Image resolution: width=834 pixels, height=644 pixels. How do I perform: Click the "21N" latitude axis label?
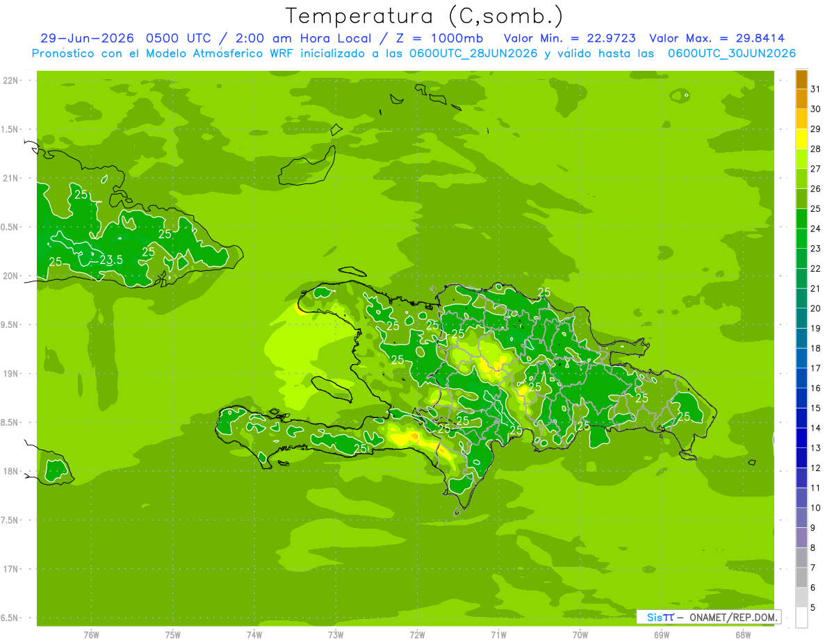[10, 179]
